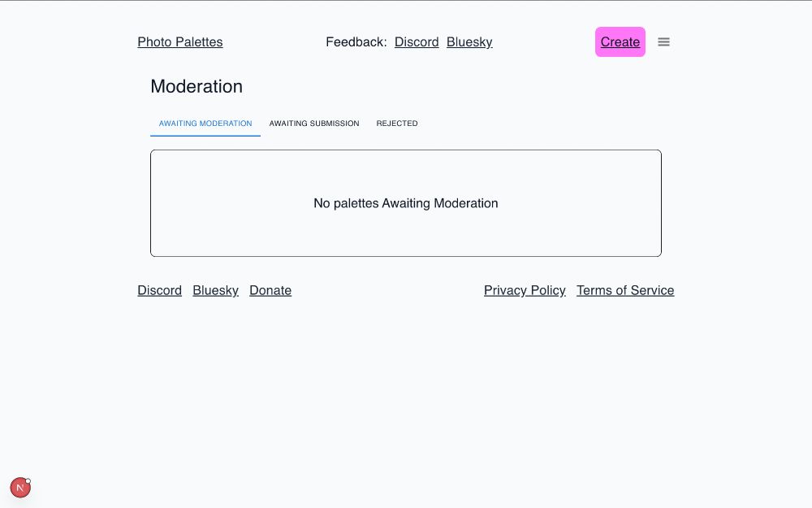Go to Photo Palettes home link
The image size is (812, 508).
click(179, 42)
